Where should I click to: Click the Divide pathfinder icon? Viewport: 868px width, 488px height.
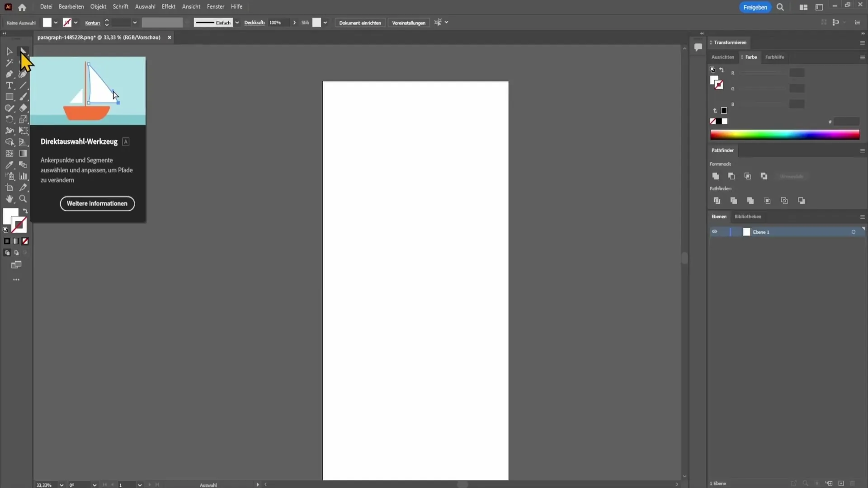(x=717, y=201)
